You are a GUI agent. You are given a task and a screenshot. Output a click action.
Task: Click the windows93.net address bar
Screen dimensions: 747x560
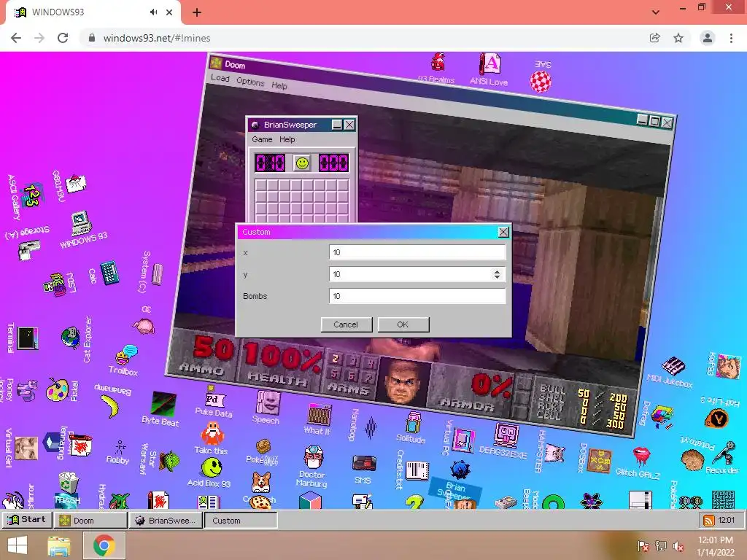[x=362, y=38]
